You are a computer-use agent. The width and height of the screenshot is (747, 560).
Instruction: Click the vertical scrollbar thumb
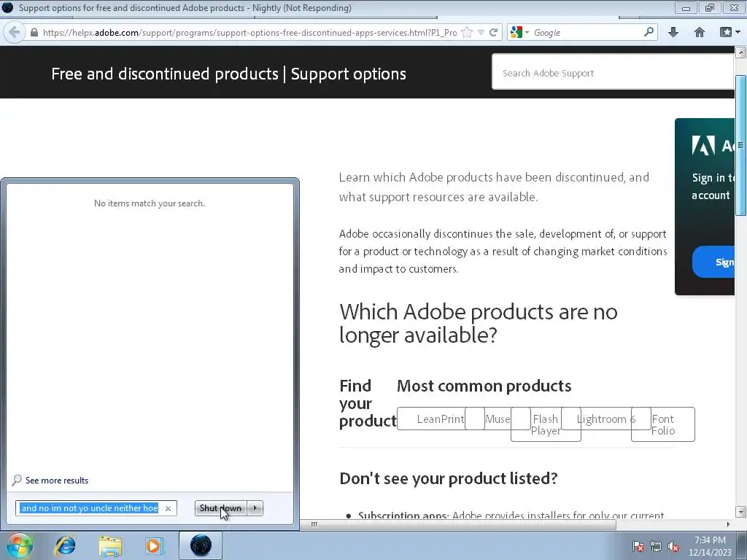[741, 145]
